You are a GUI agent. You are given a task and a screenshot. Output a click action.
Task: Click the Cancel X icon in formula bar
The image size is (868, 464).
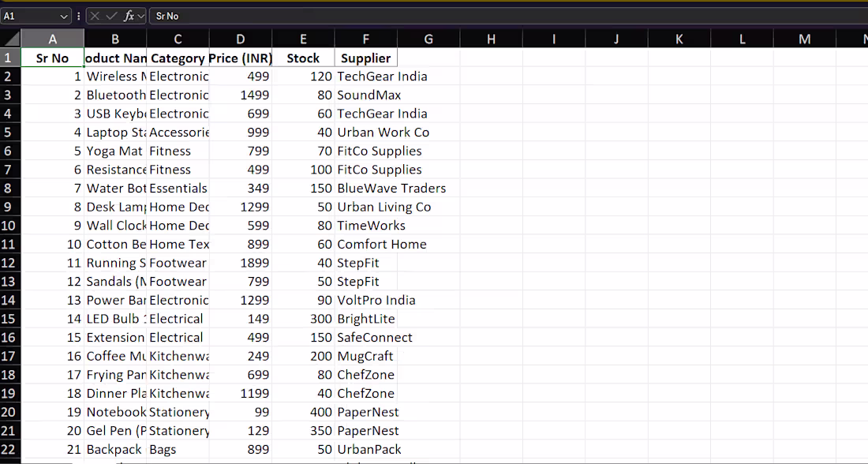point(95,16)
